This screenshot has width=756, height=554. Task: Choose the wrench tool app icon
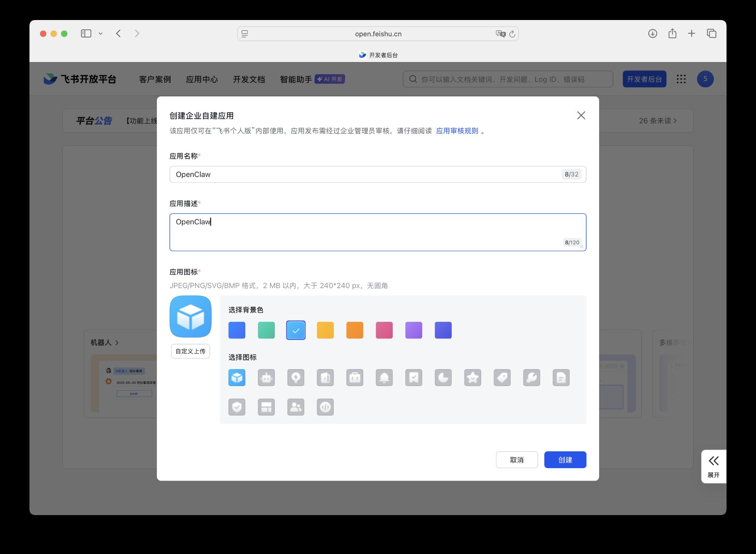[x=531, y=378]
